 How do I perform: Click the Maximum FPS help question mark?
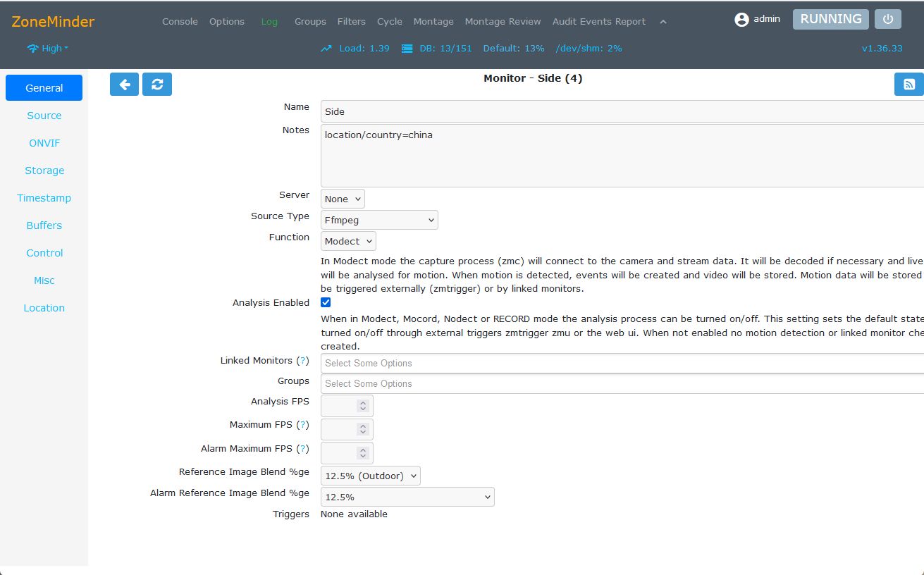click(x=302, y=425)
